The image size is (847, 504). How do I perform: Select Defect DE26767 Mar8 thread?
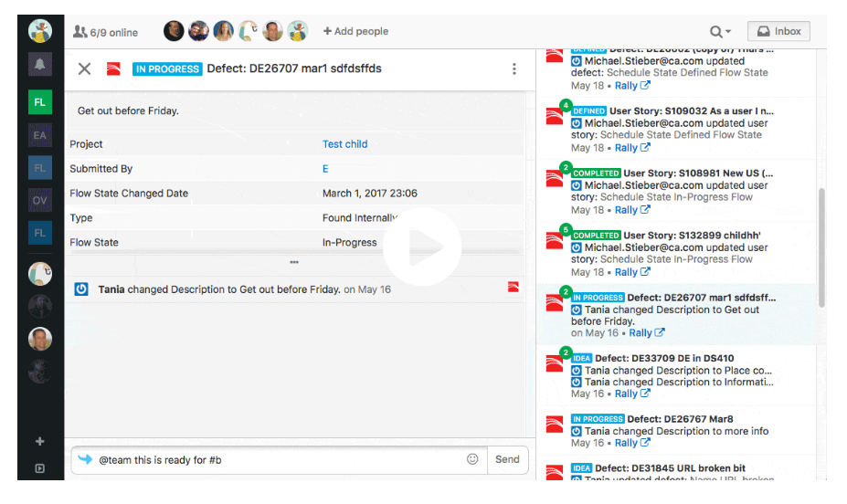pos(676,431)
